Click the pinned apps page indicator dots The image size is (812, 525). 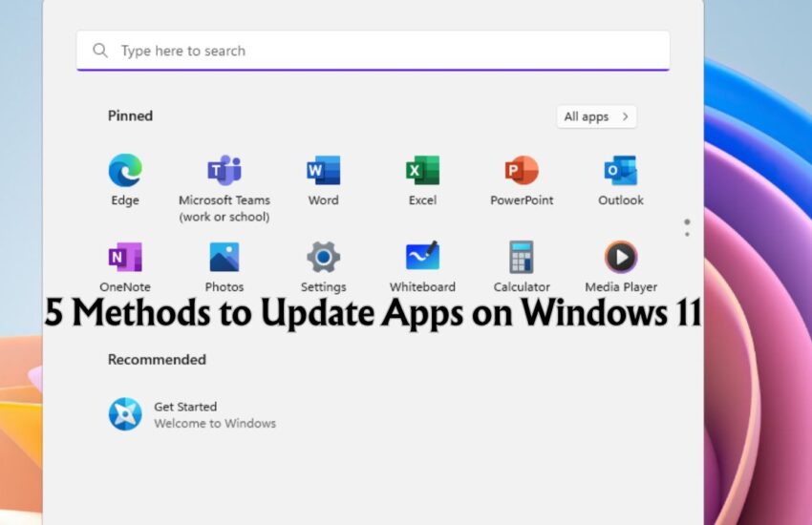click(x=687, y=227)
